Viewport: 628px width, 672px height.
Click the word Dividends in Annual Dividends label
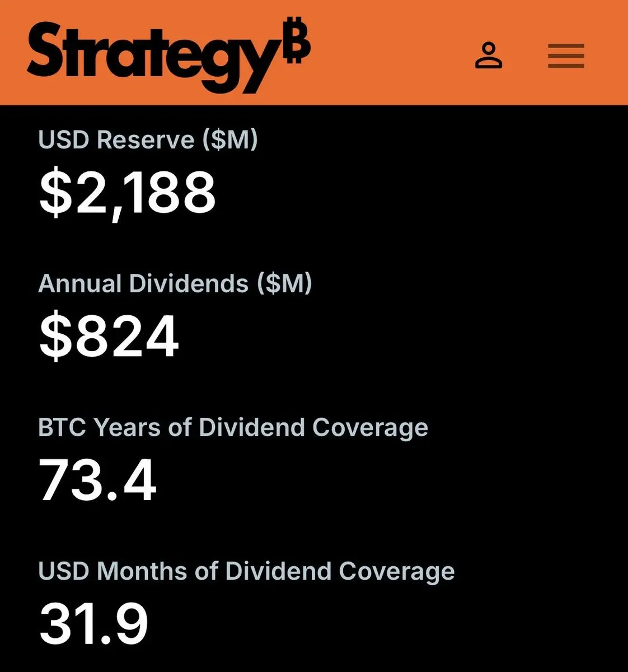coord(189,283)
